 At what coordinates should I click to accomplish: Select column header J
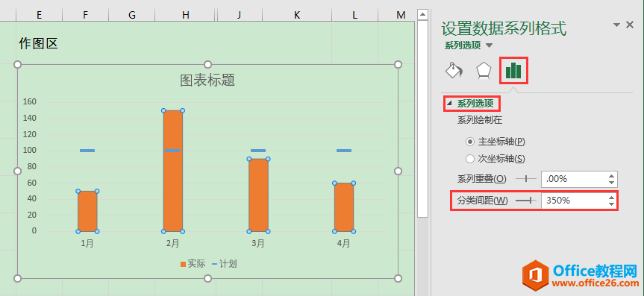tap(239, 15)
